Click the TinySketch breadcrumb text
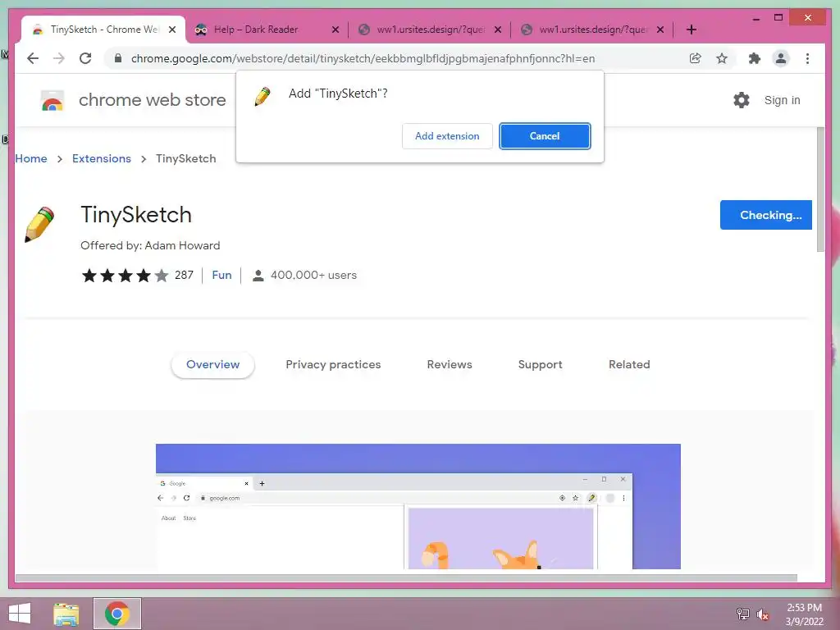 pyautogui.click(x=186, y=158)
